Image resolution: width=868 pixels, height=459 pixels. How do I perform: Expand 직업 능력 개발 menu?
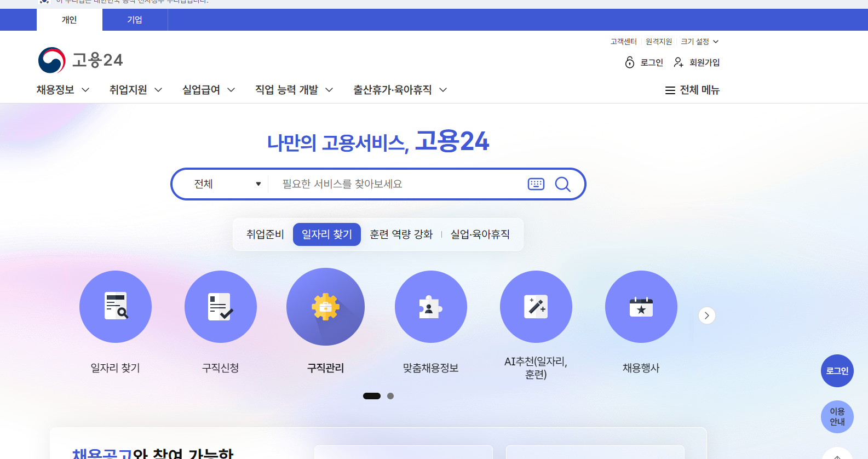coord(294,90)
